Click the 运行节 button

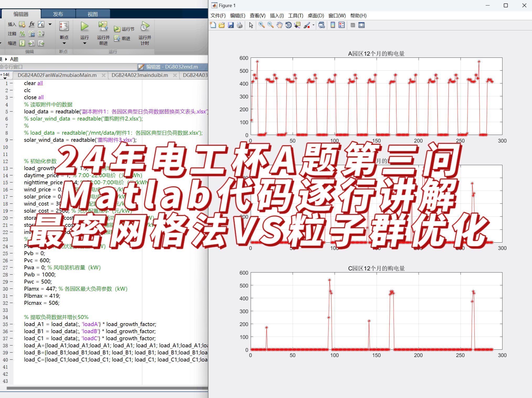[124, 29]
